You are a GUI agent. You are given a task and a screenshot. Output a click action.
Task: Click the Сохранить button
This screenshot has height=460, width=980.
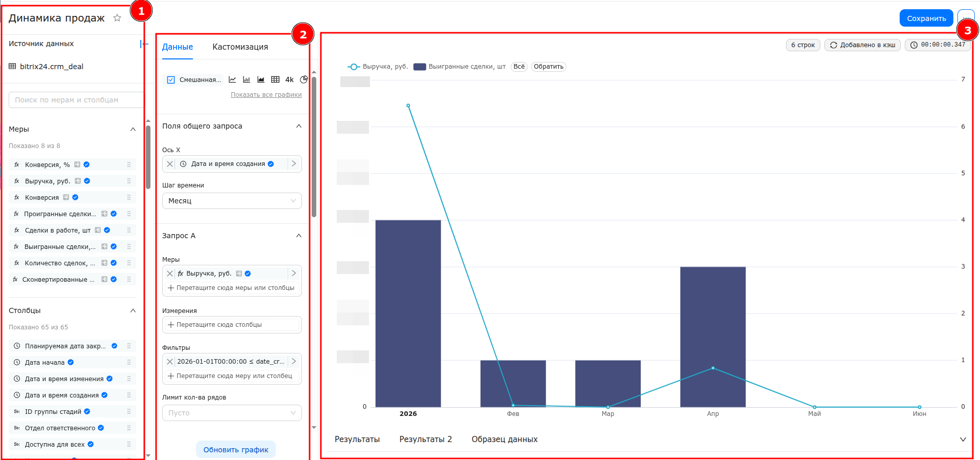coord(926,18)
